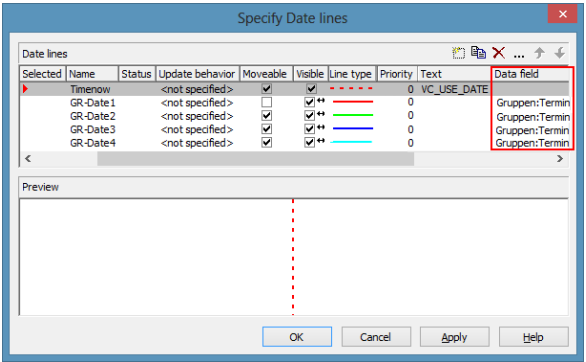Toggle Visible checkbox for GR-Date4
This screenshot has width=586, height=362.
[309, 143]
